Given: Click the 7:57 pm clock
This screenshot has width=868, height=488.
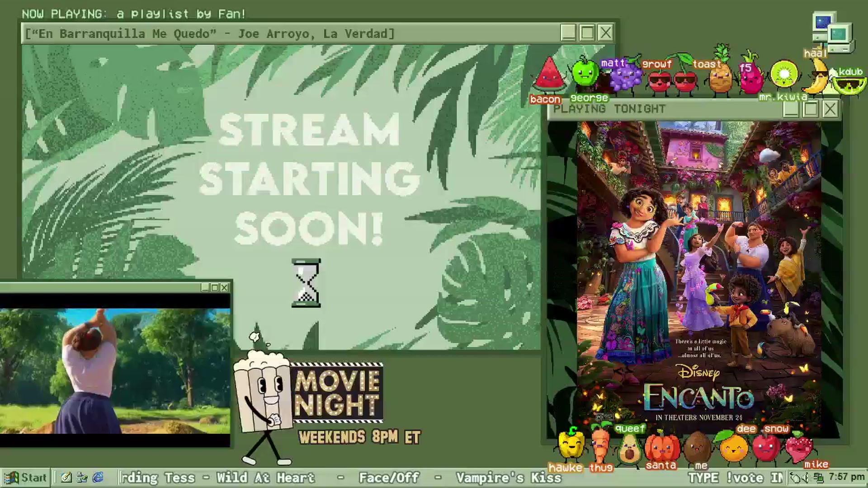Looking at the screenshot, I should (846, 477).
